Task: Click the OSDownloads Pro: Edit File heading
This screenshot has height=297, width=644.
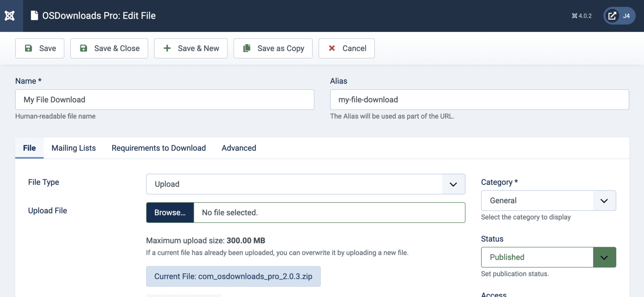Action: [x=99, y=16]
